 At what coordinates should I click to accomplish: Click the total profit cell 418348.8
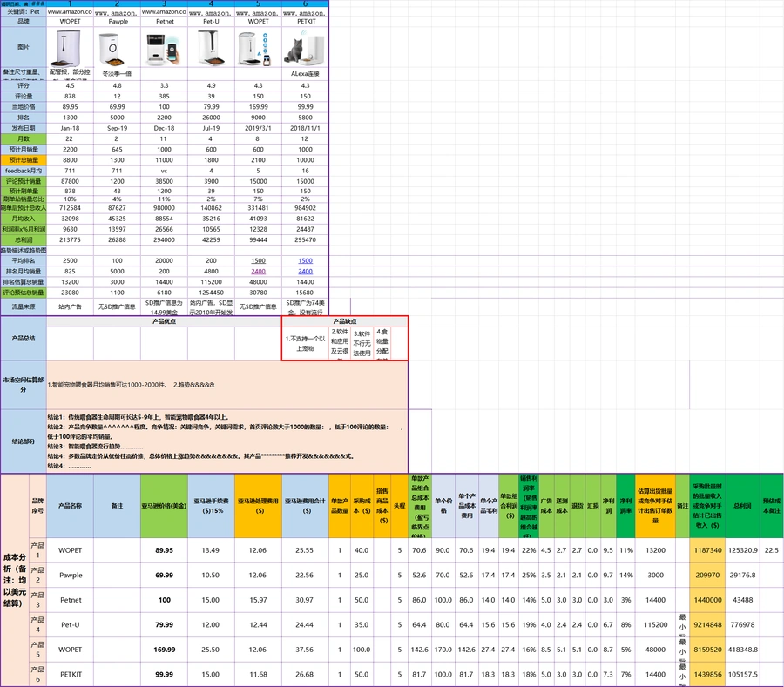(742, 650)
